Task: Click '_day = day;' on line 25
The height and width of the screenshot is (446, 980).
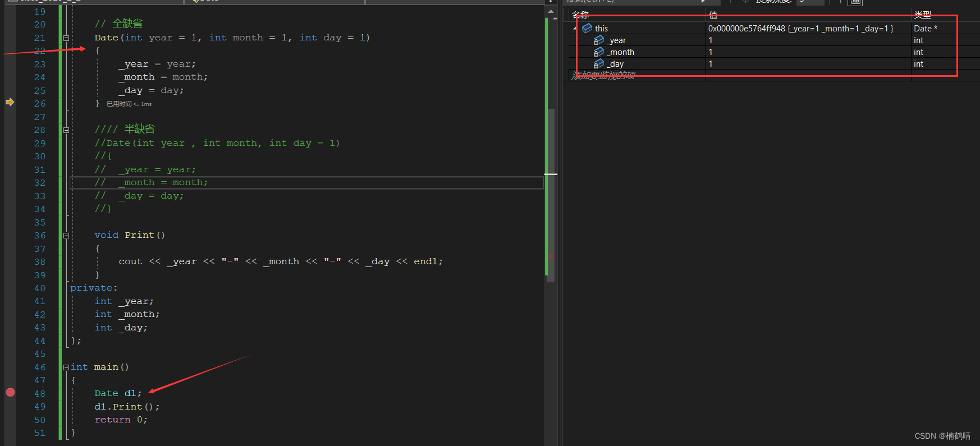Action: (151, 90)
